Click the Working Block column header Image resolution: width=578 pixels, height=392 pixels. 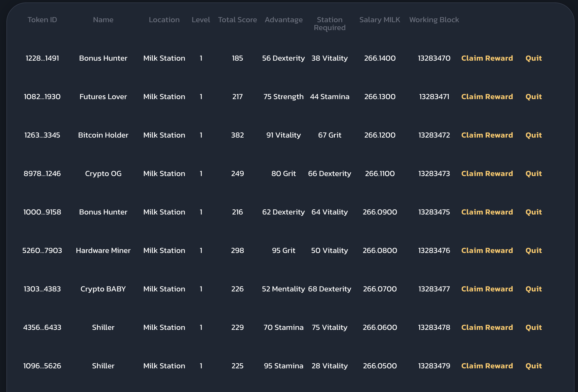coord(434,20)
